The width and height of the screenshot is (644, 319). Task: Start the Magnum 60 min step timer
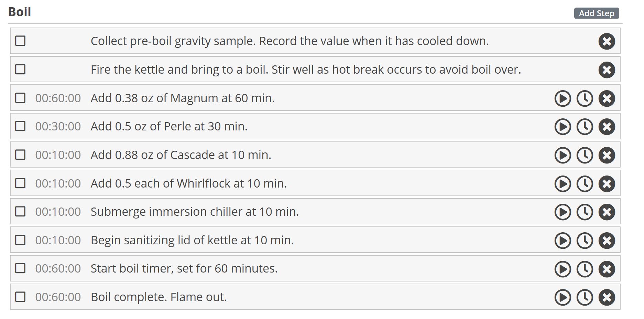563,98
